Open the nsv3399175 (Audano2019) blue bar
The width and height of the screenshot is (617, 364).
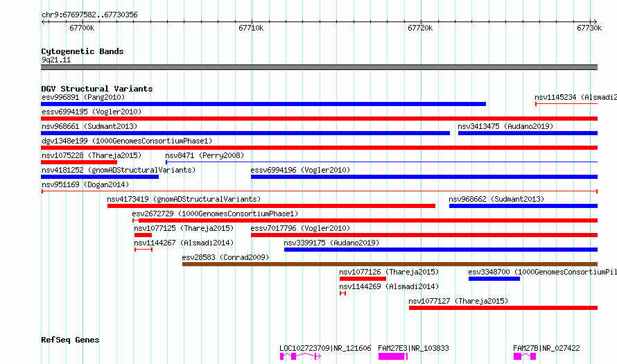coord(441,250)
